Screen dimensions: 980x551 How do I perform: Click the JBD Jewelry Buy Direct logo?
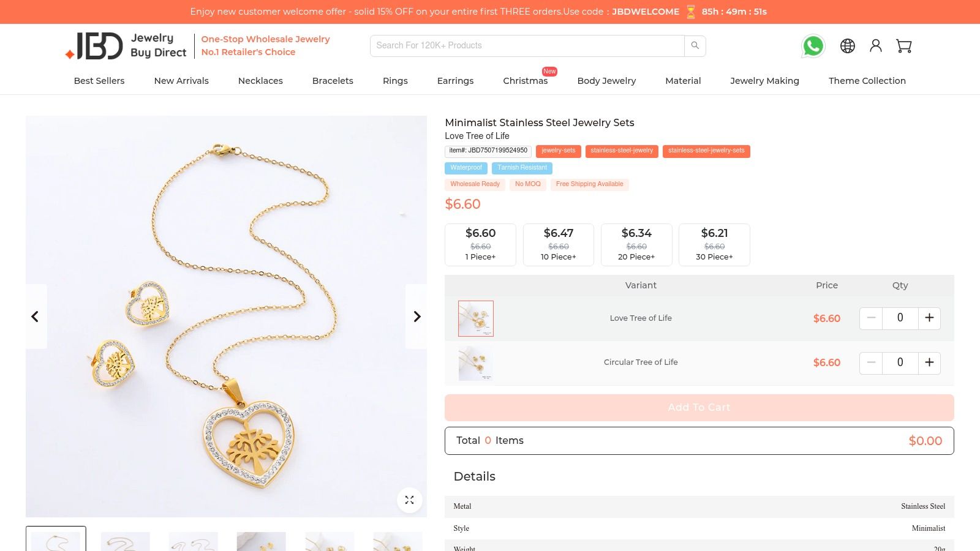click(x=123, y=46)
